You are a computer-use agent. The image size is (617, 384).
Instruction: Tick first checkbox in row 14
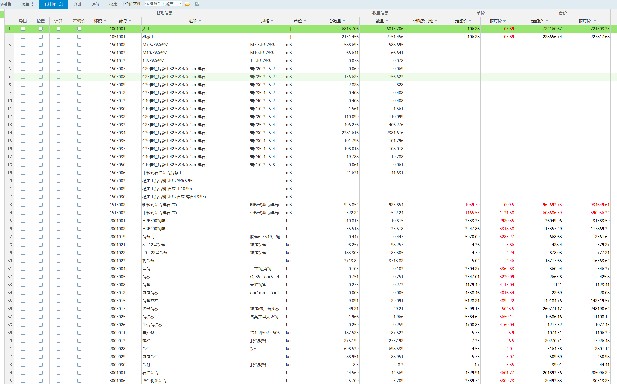click(x=23, y=133)
